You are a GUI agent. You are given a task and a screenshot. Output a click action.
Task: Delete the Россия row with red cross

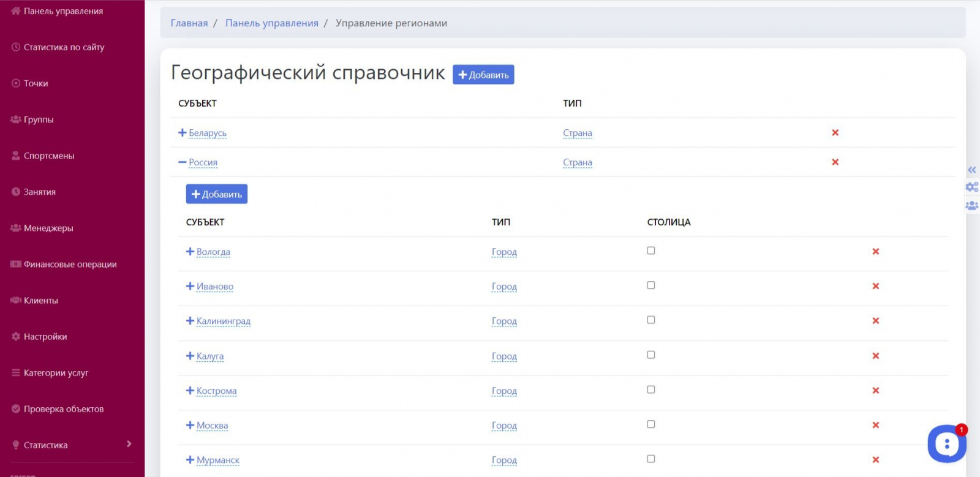coord(835,162)
